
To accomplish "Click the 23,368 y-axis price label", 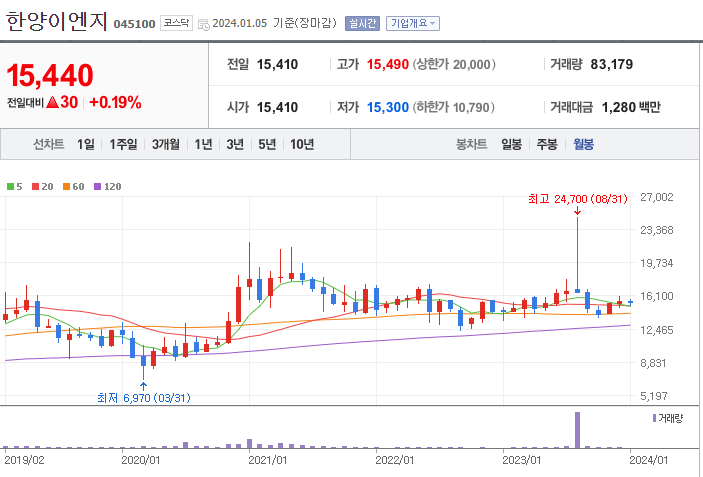I will point(656,230).
